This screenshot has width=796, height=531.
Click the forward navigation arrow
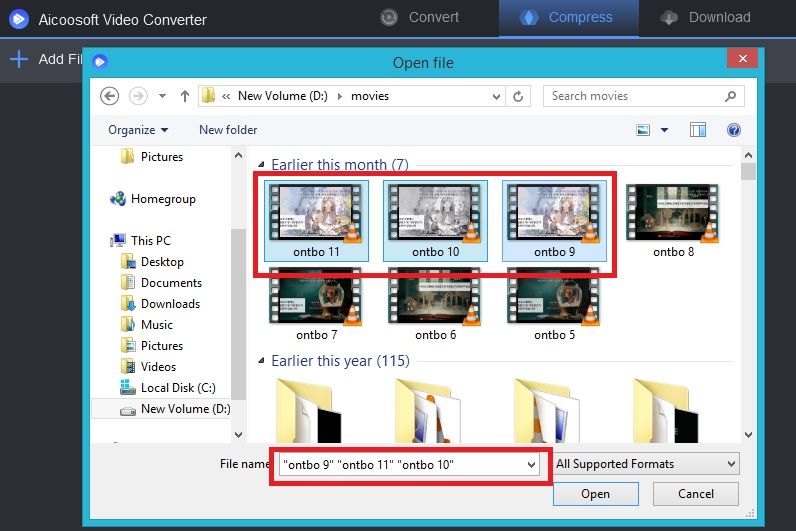[x=138, y=96]
